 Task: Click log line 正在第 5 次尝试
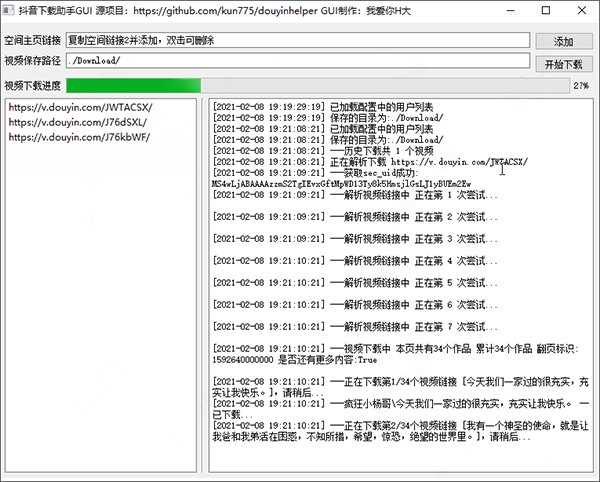click(x=355, y=283)
